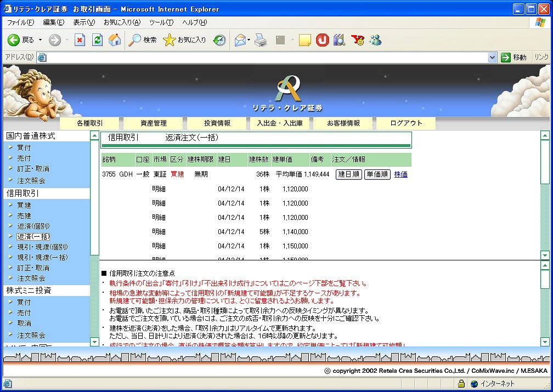Refresh the page using the toolbar icon

coord(97,40)
